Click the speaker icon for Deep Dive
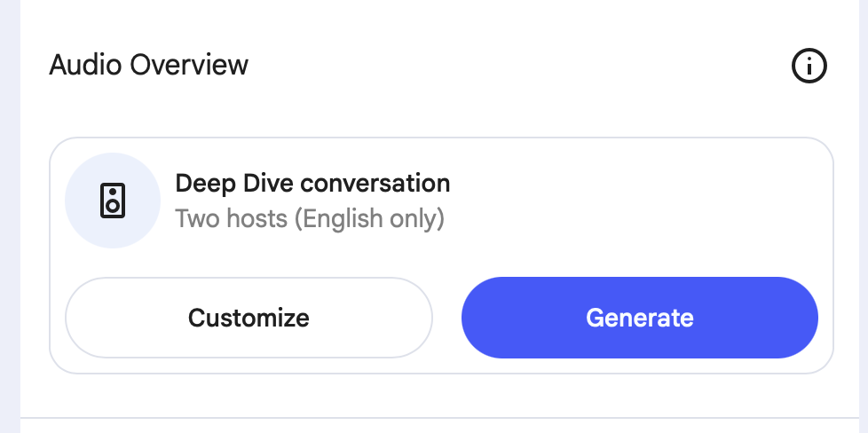868x433 pixels. [113, 201]
